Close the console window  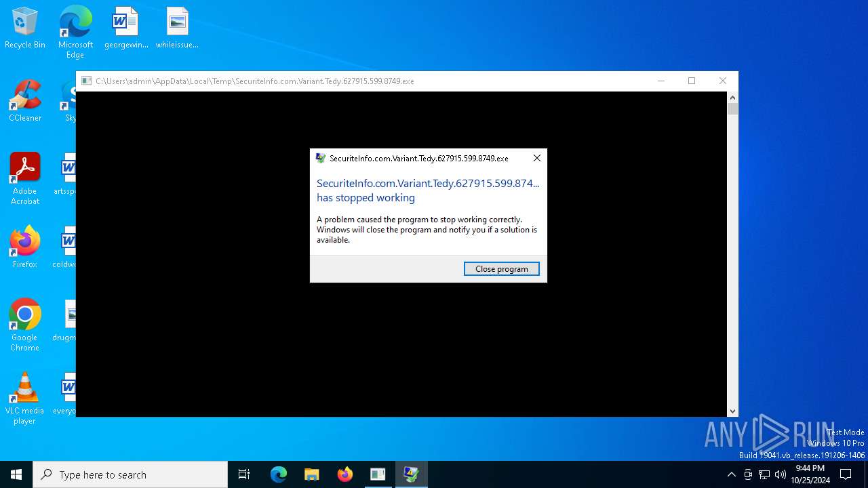tap(723, 81)
